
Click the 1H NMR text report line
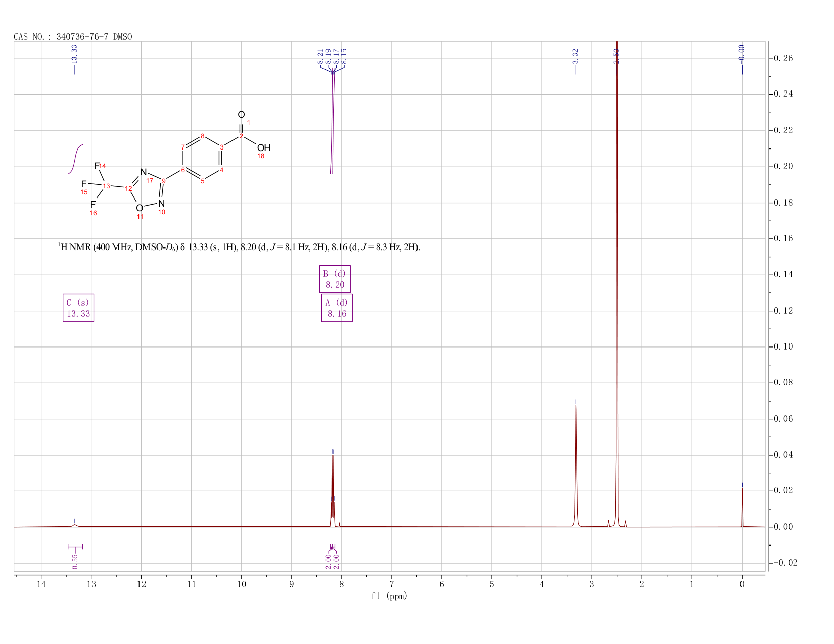click(239, 247)
